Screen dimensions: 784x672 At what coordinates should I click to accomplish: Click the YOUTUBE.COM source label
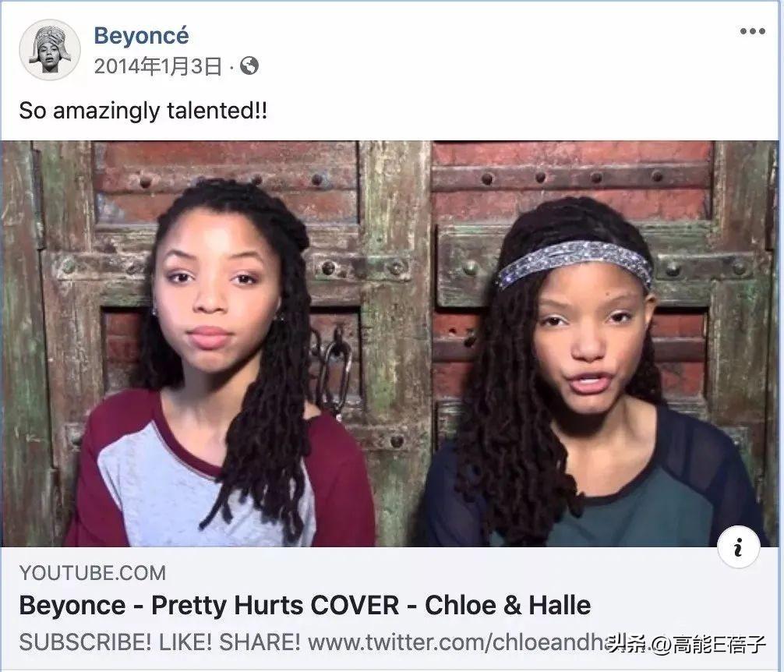(x=93, y=573)
